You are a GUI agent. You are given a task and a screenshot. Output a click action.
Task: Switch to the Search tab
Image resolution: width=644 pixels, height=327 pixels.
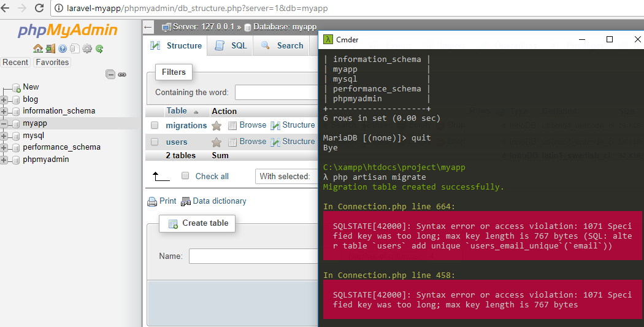[x=283, y=45]
